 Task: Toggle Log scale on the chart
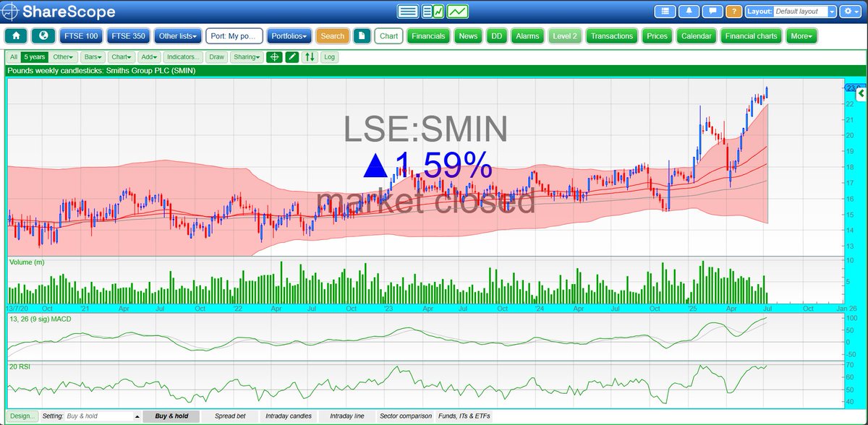pos(329,56)
